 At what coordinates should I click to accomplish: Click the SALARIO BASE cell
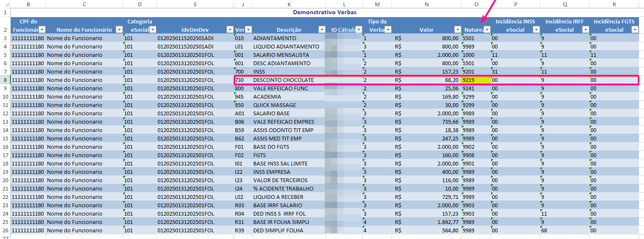289,113
